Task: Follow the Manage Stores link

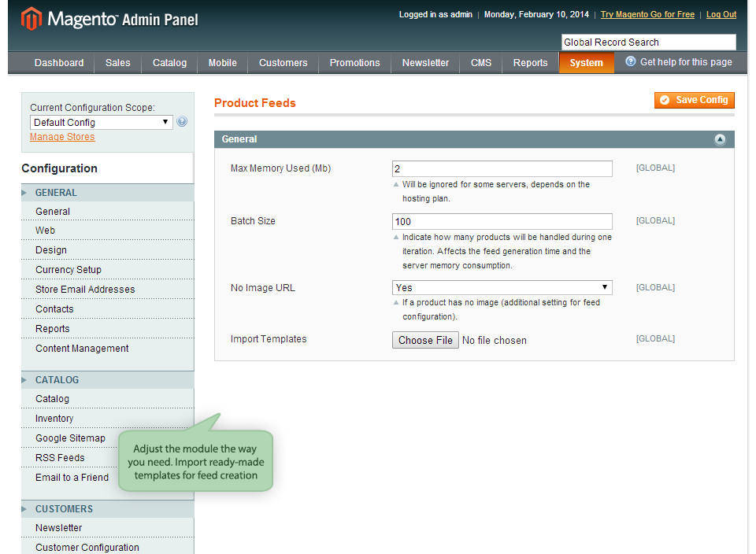Action: tap(62, 137)
